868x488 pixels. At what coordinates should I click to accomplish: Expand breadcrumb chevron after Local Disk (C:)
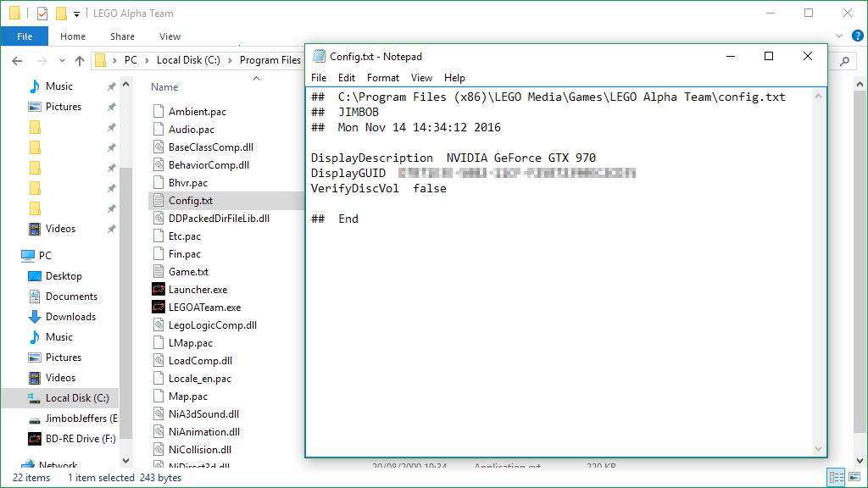[230, 60]
